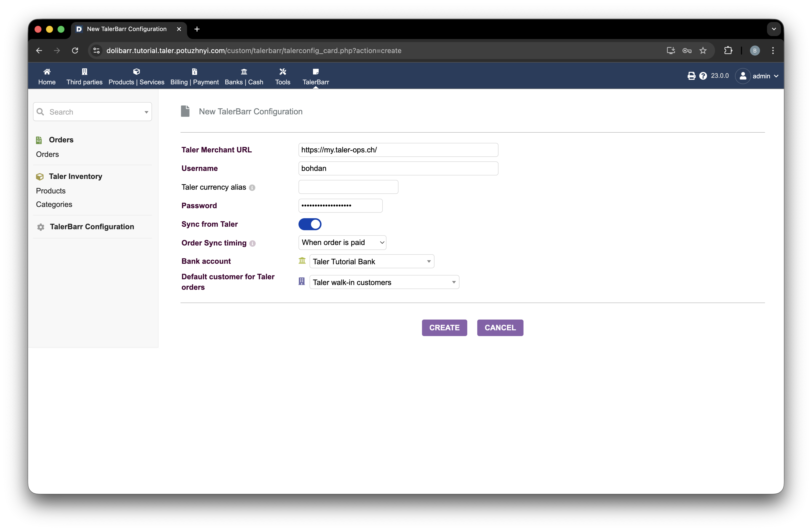The height and width of the screenshot is (531, 812).
Task: Open the Products link in the sidebar
Action: pos(51,191)
